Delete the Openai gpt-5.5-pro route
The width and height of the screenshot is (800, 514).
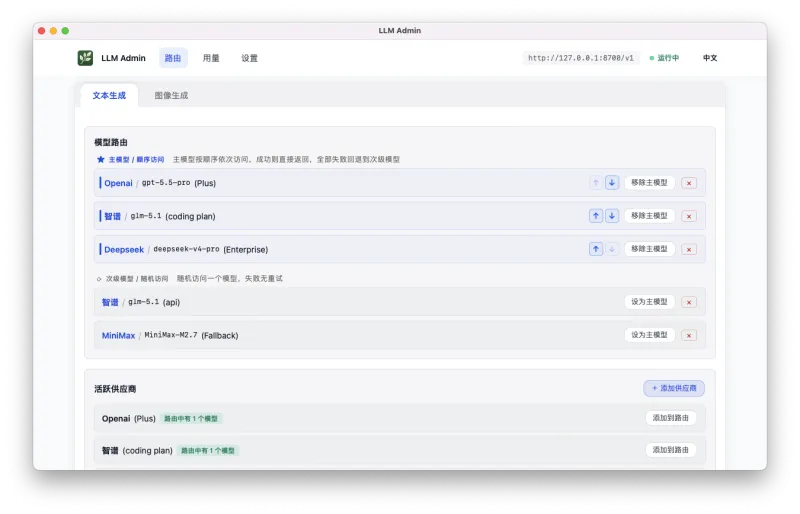[x=689, y=183]
